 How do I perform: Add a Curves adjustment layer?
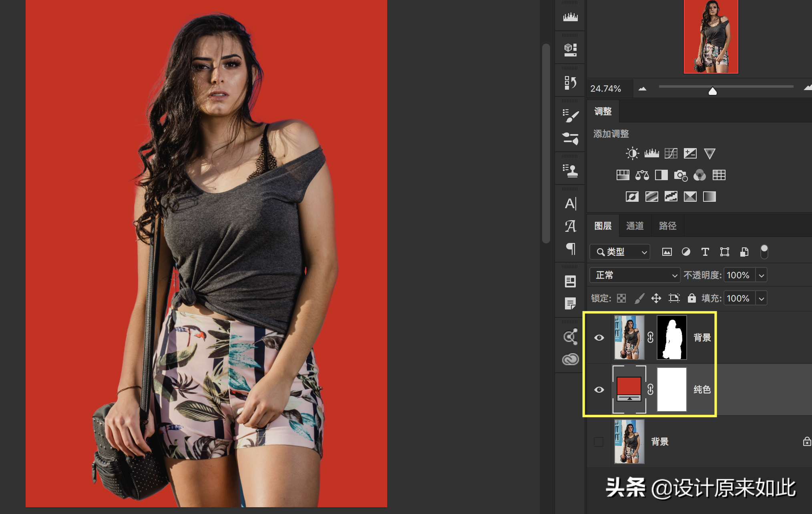pyautogui.click(x=671, y=153)
